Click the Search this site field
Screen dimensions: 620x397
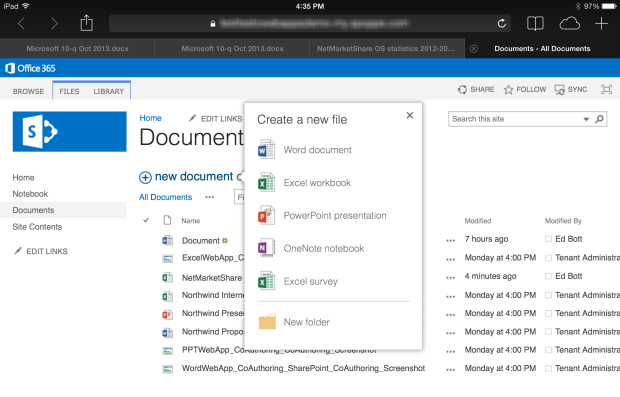tap(515, 119)
